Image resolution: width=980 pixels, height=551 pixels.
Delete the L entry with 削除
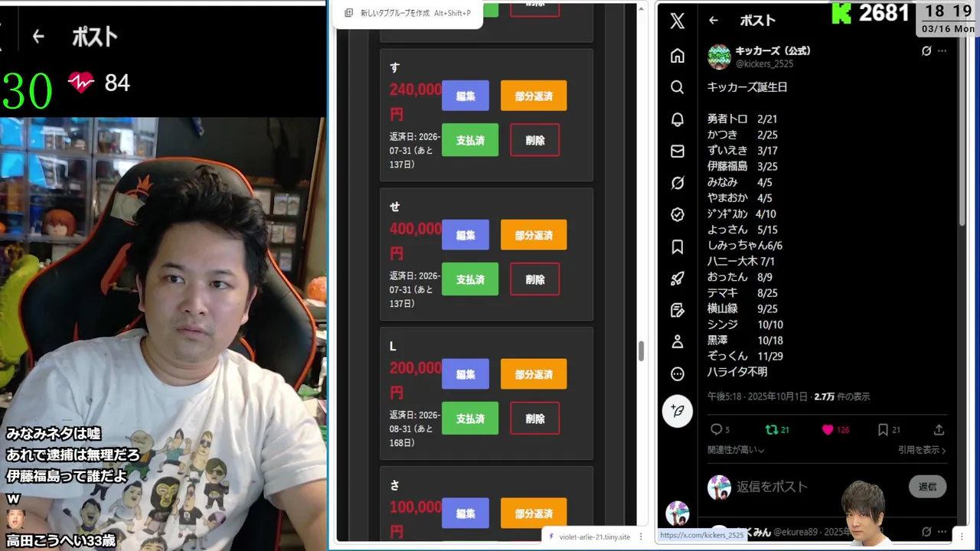[534, 419]
